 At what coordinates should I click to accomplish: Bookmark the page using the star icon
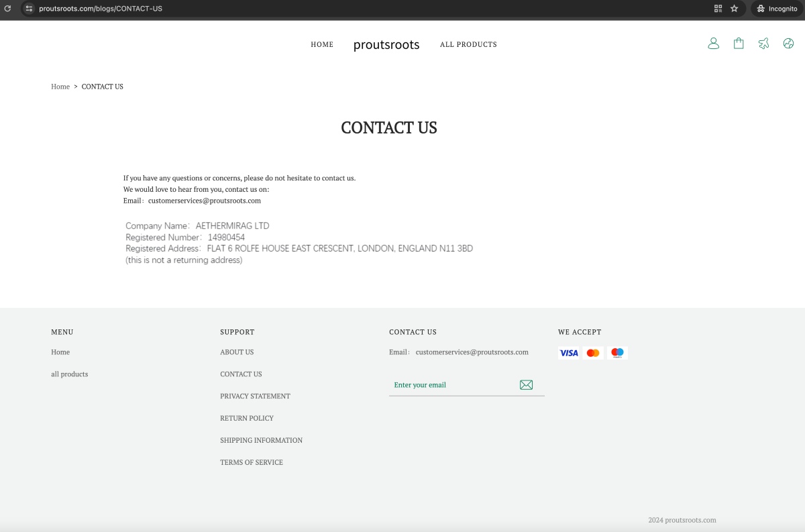pos(734,9)
